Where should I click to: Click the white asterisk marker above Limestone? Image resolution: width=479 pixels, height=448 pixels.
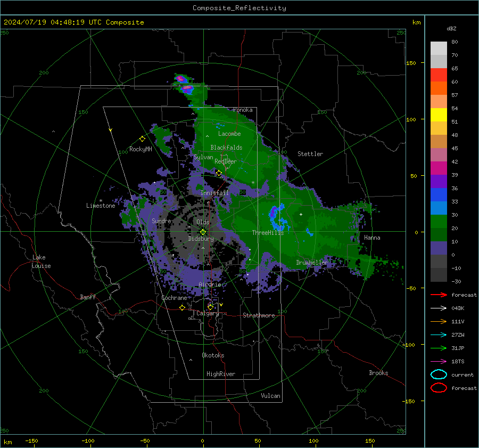point(101,201)
